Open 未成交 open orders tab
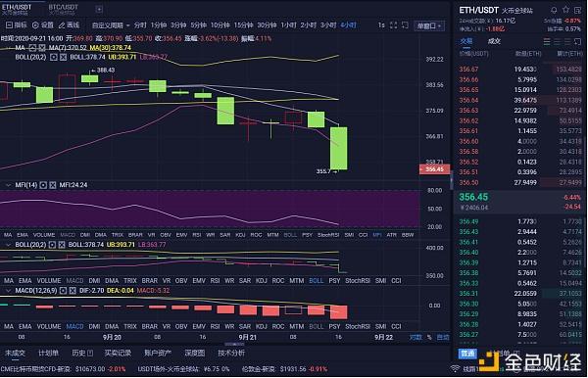Viewport: 588px width, 378px height. pyautogui.click(x=15, y=353)
